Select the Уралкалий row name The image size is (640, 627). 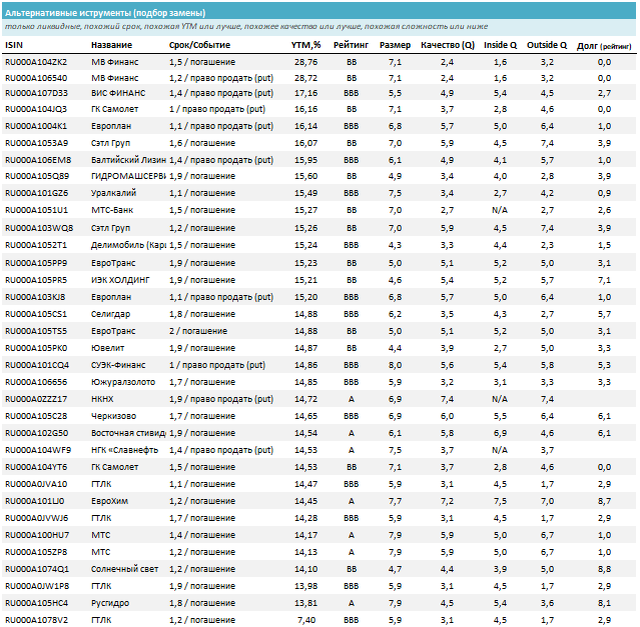click(x=113, y=192)
